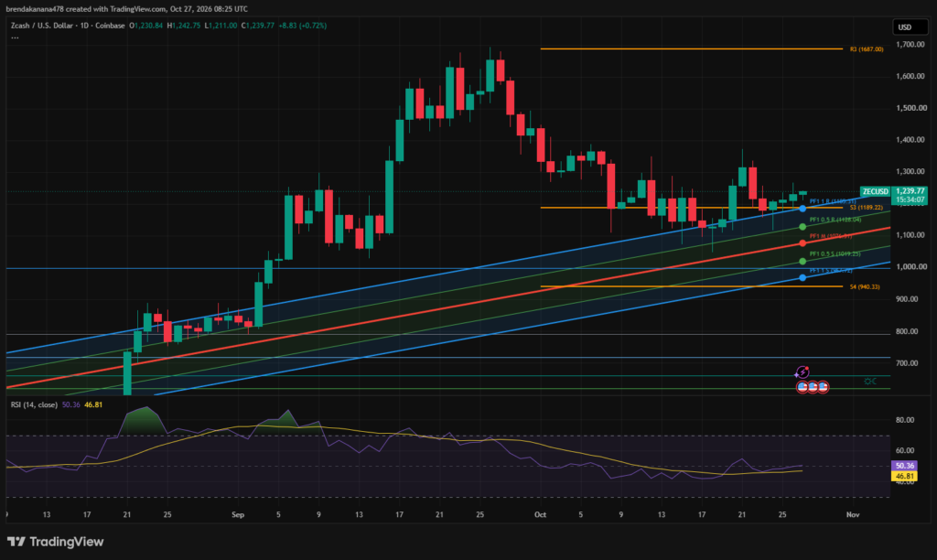Click the leftmost US flag event icon
The height and width of the screenshot is (560, 937).
[802, 387]
